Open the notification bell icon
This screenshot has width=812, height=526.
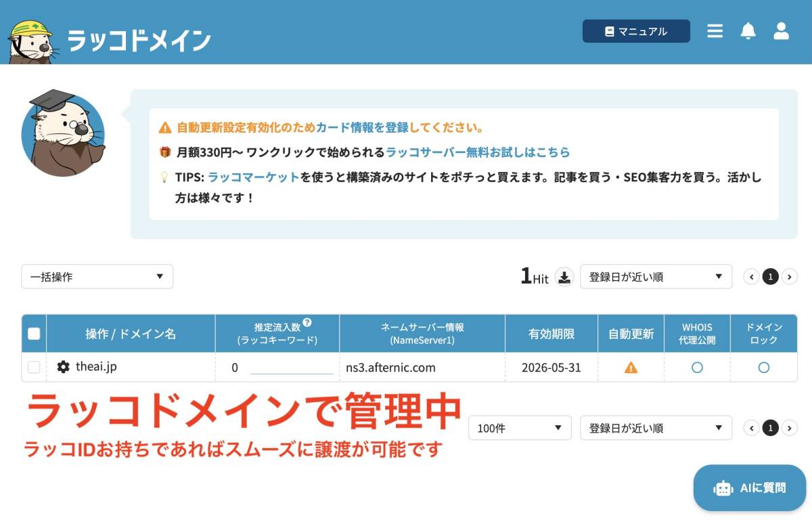pyautogui.click(x=748, y=31)
